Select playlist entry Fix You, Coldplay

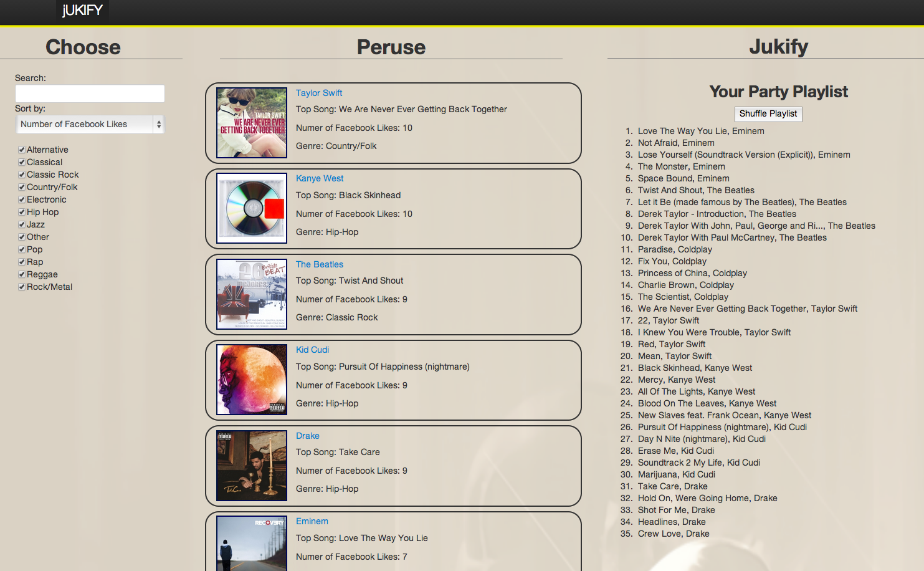pyautogui.click(x=672, y=261)
